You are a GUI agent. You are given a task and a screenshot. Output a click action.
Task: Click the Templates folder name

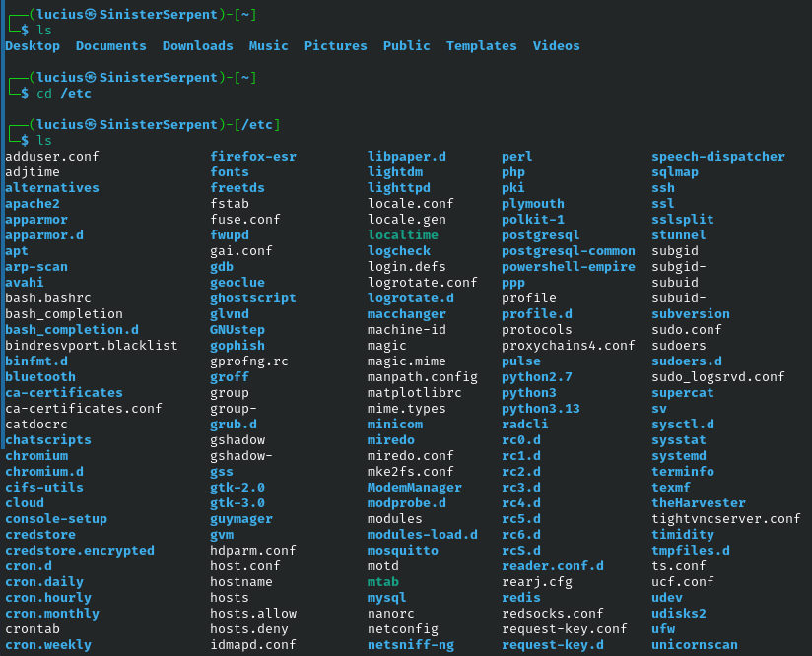pos(481,46)
